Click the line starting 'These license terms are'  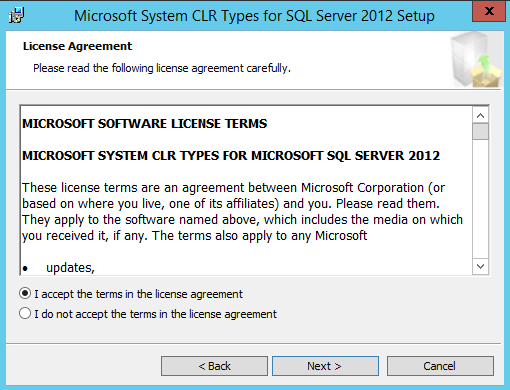tap(233, 188)
